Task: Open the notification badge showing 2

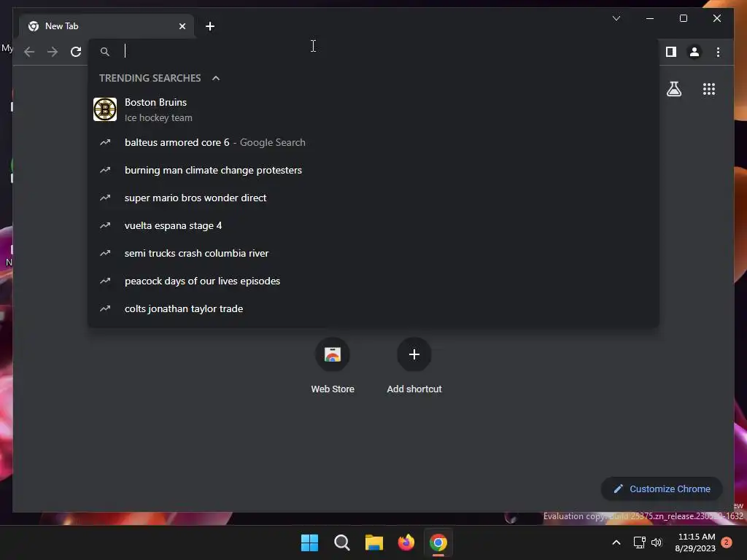Action: [x=727, y=542]
